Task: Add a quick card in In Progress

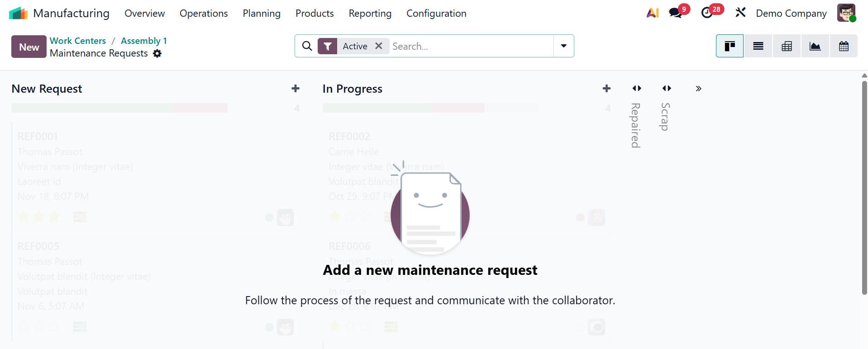Action: (606, 89)
